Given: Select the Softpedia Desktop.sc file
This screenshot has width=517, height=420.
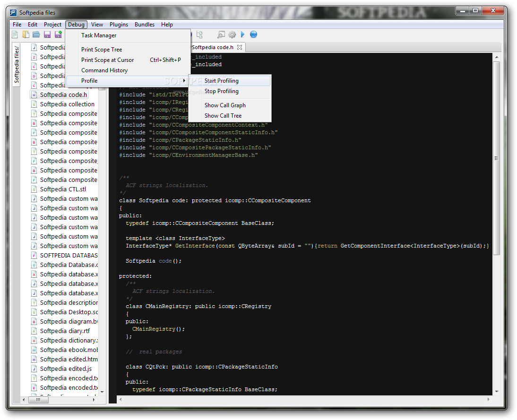Looking at the screenshot, I should coord(69,312).
